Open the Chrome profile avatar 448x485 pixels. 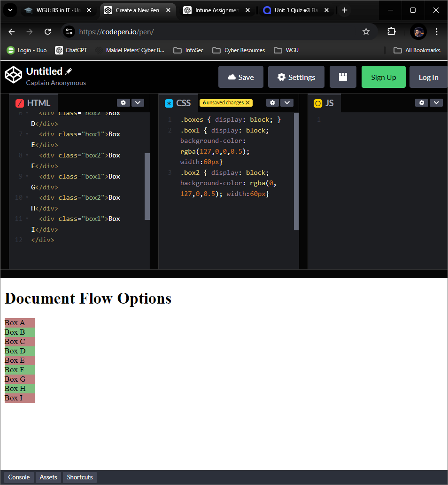tap(418, 31)
